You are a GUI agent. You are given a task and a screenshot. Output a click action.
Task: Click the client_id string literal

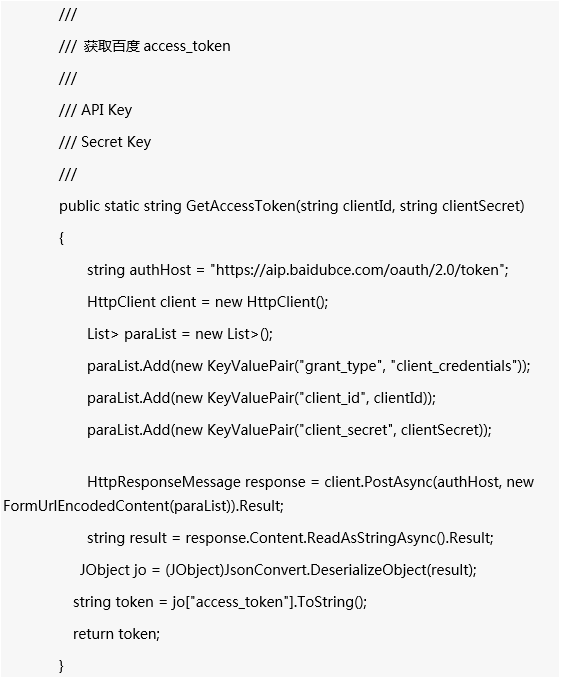click(332, 398)
